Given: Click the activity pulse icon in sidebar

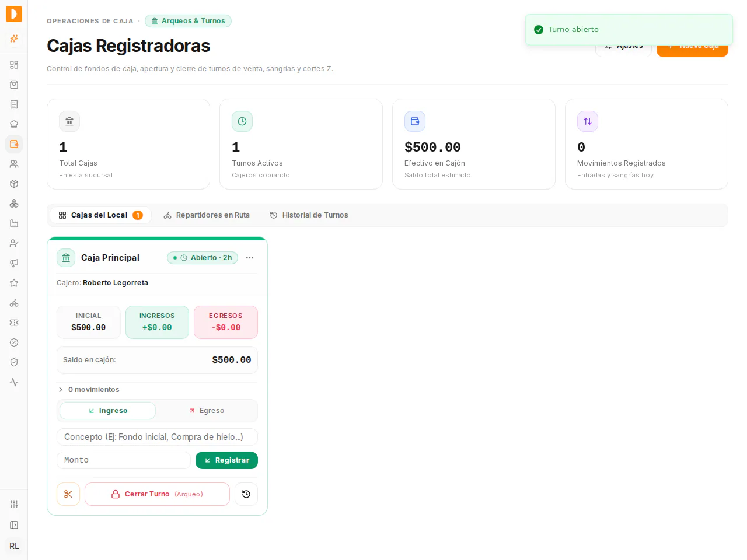Looking at the screenshot, I should 14,382.
